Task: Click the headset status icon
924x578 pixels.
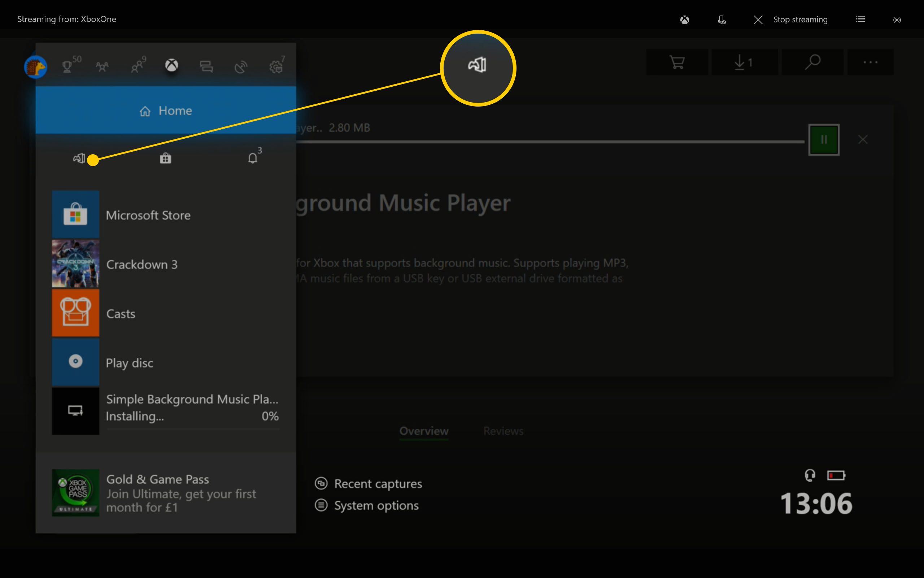Action: tap(810, 475)
